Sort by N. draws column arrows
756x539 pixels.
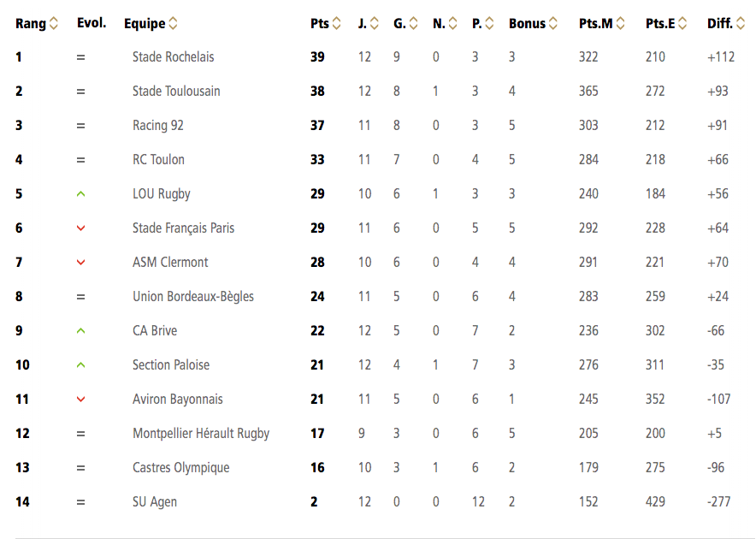tap(452, 23)
